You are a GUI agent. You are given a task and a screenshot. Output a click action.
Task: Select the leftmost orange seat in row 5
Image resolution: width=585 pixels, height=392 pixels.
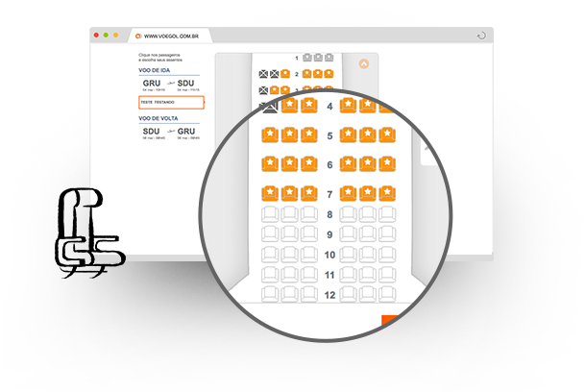coord(270,135)
